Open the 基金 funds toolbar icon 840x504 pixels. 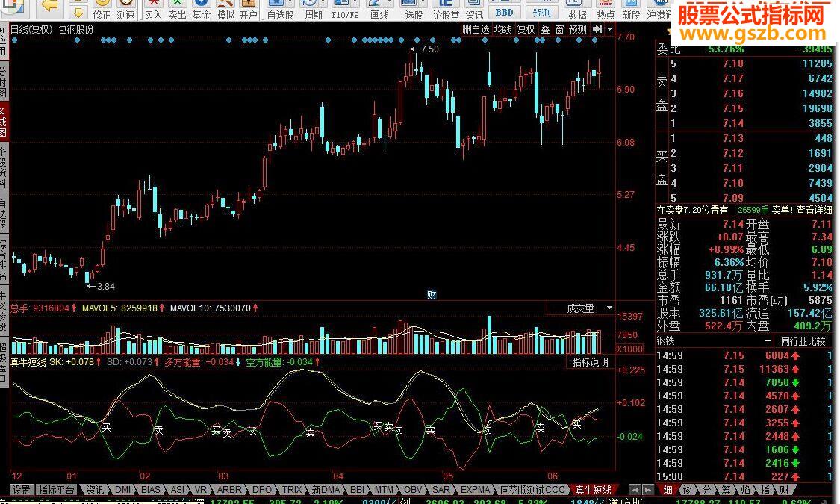point(201,10)
